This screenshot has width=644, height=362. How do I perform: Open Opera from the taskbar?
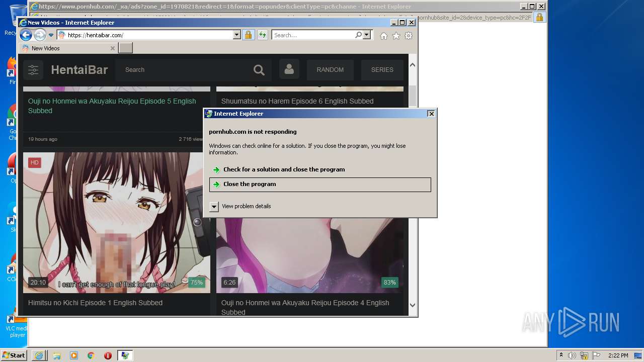click(x=108, y=355)
